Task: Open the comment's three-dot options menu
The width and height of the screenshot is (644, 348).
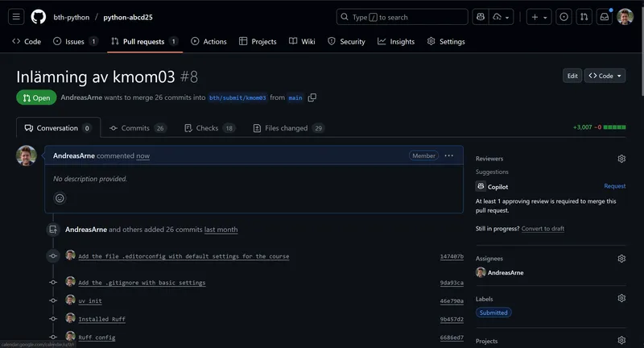Action: [x=449, y=155]
